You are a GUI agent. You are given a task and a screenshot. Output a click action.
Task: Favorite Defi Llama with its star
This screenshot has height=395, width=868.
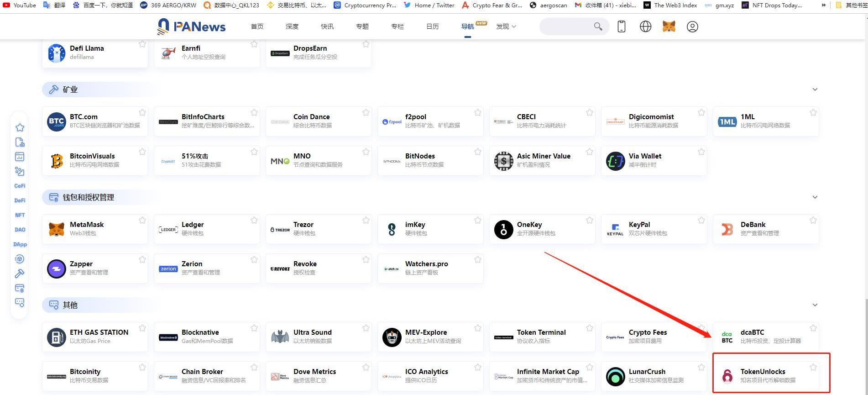[142, 44]
